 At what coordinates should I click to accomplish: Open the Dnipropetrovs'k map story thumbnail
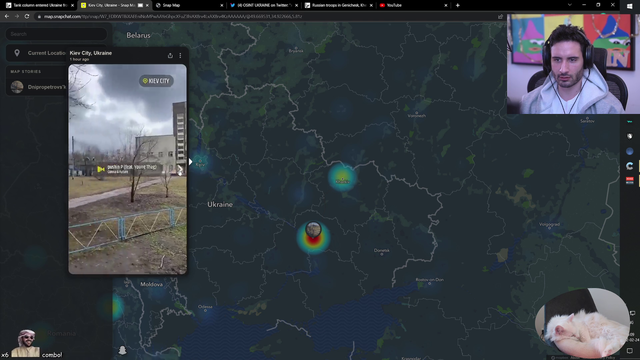17,87
